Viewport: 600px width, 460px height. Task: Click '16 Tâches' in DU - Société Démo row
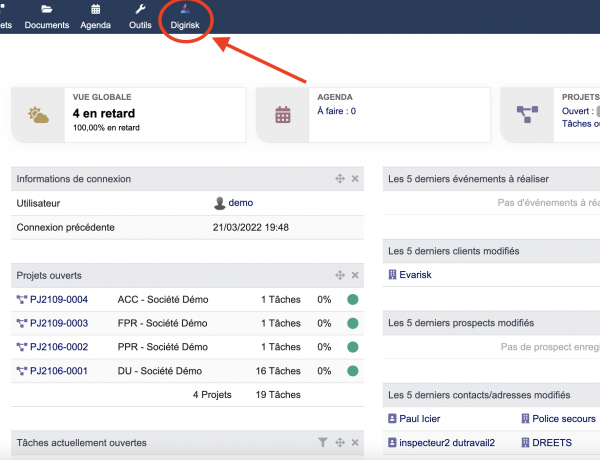[278, 371]
